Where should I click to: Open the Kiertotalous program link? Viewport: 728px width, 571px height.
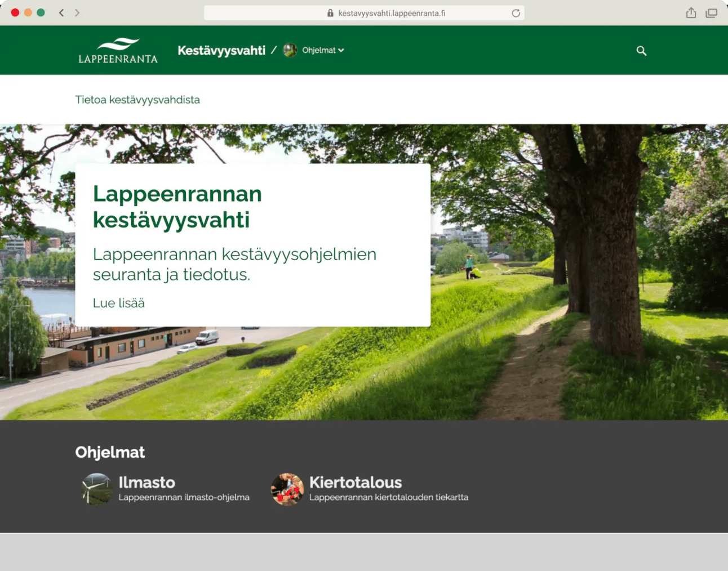coord(356,483)
